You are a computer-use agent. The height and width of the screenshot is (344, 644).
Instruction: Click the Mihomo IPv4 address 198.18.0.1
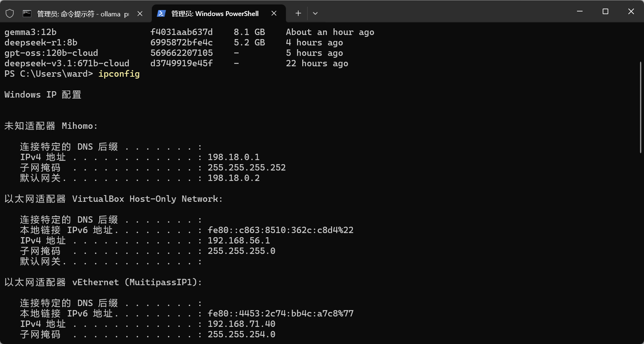click(x=233, y=157)
